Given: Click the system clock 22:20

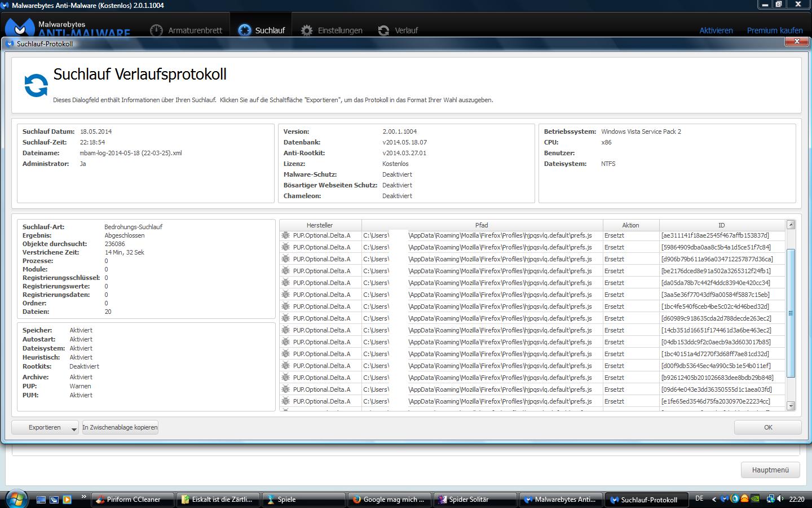Looking at the screenshot, I should coord(796,500).
